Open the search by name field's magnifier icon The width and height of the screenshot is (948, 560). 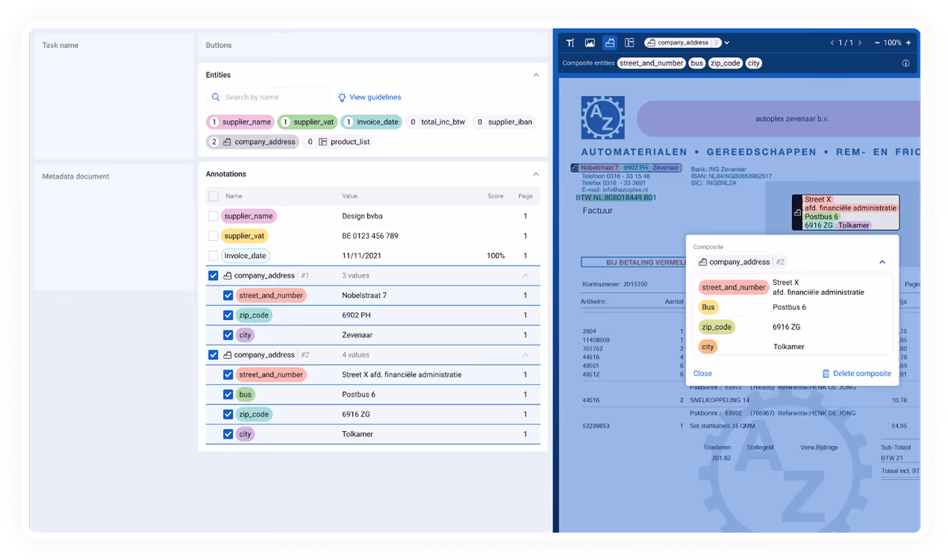(x=216, y=97)
